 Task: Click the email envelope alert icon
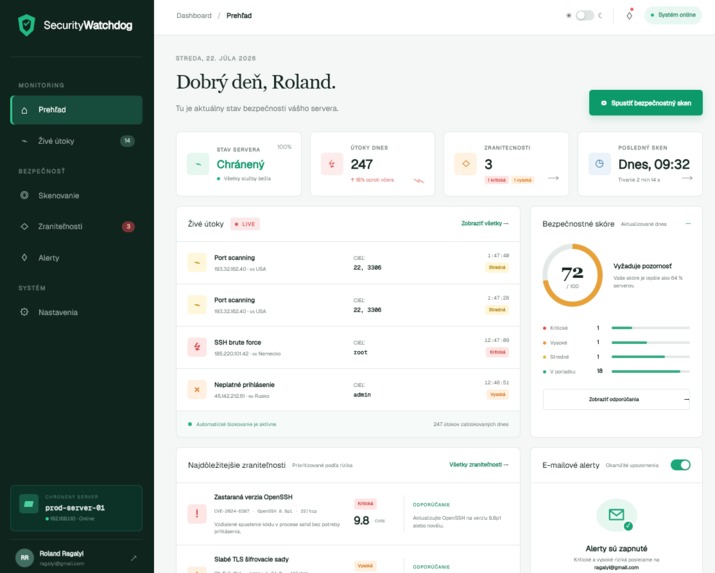(x=617, y=515)
